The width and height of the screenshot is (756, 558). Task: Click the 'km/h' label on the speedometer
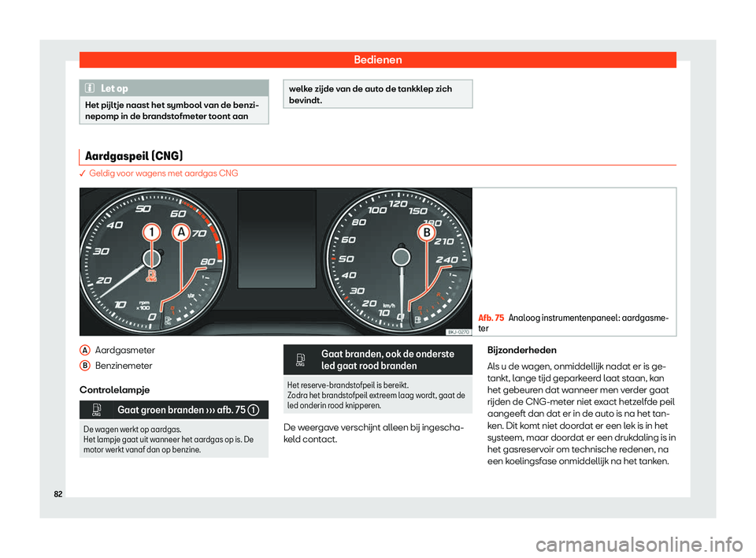[x=388, y=306]
